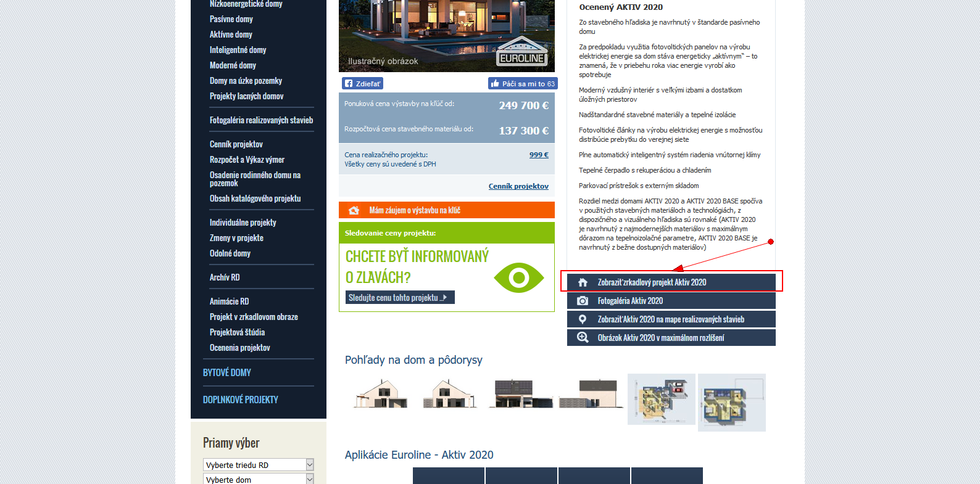This screenshot has width=980, height=484.
Task: Open the Vyberte dom dropdown
Action: [x=259, y=479]
